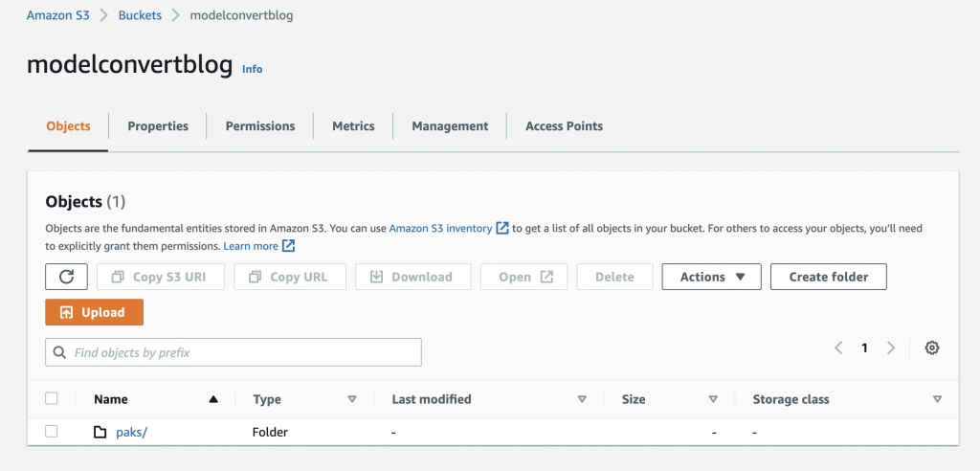Open the Permissions tab
This screenshot has height=471, width=980.
260,126
